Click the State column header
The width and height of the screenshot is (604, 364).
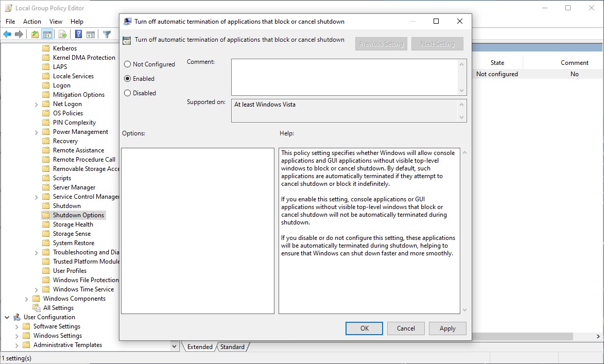(497, 63)
